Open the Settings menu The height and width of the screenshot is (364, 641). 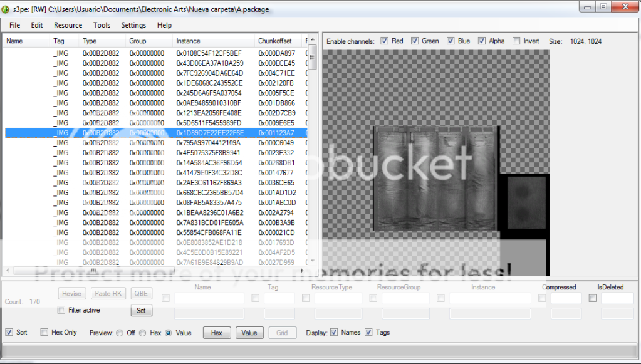[x=133, y=25]
